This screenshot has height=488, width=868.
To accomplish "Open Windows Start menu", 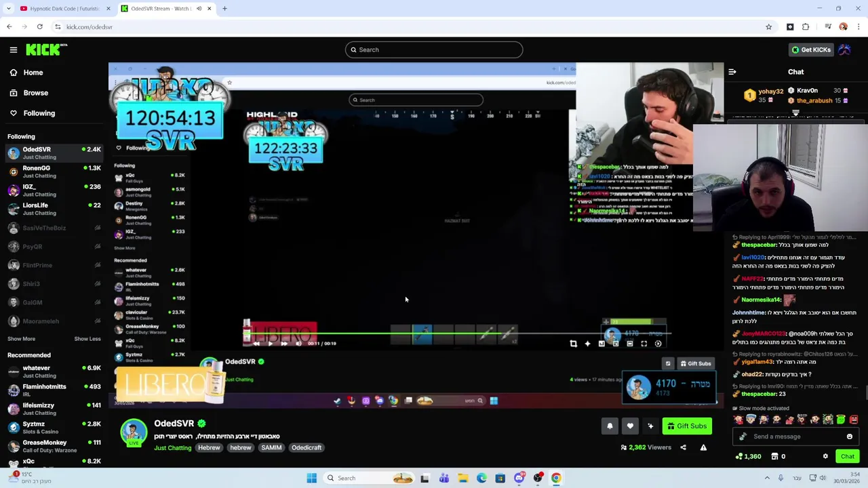I will click(x=311, y=478).
